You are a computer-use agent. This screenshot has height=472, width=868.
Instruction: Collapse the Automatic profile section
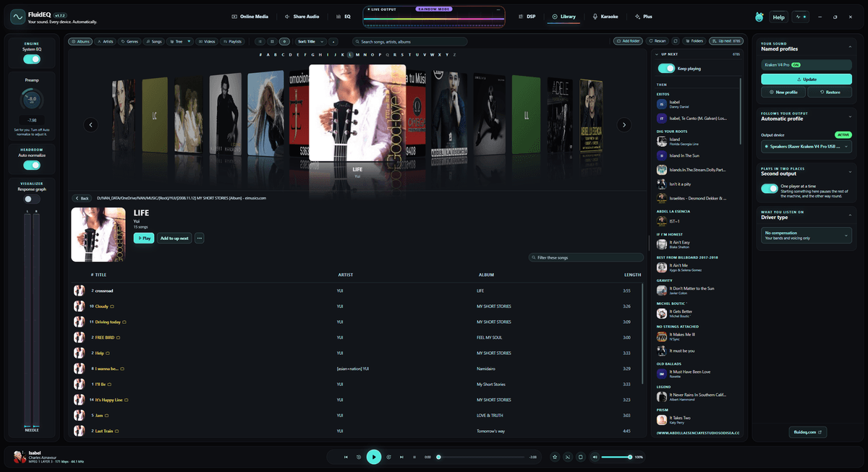pos(851,116)
